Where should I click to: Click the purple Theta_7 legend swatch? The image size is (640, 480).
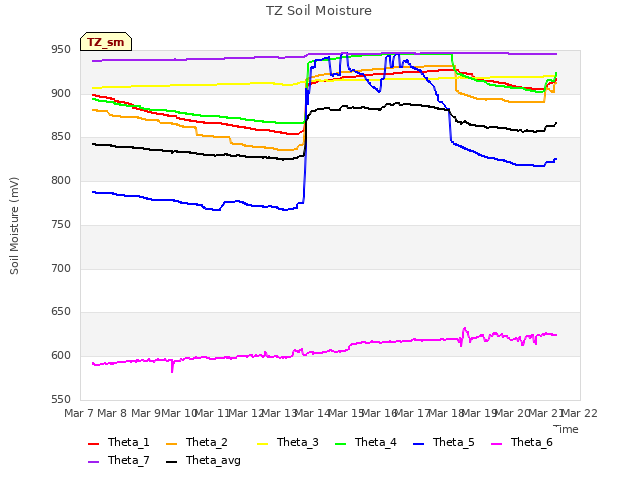(93, 461)
